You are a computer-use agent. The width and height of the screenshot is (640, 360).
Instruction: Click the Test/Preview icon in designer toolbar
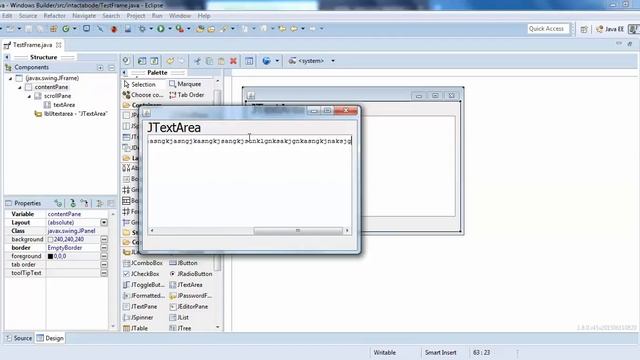tap(126, 61)
